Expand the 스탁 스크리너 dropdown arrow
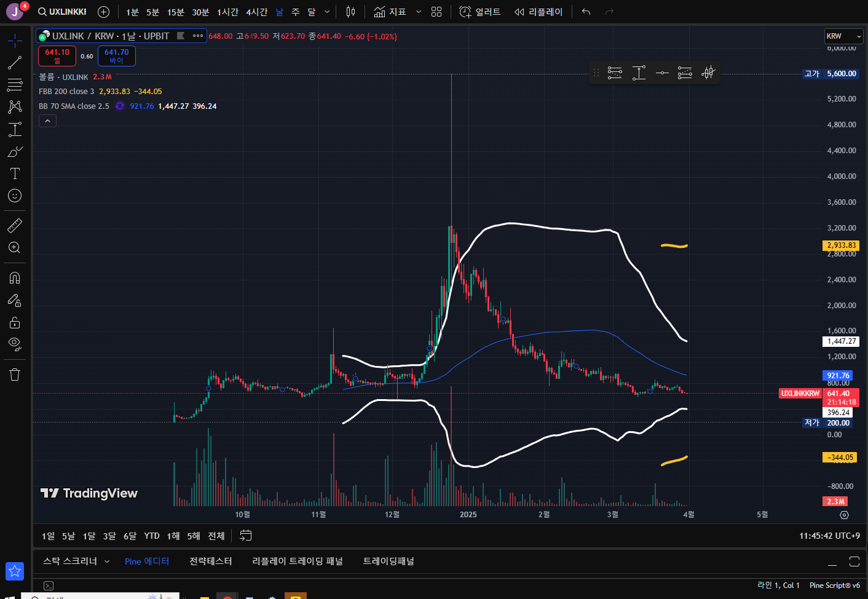 tap(107, 561)
